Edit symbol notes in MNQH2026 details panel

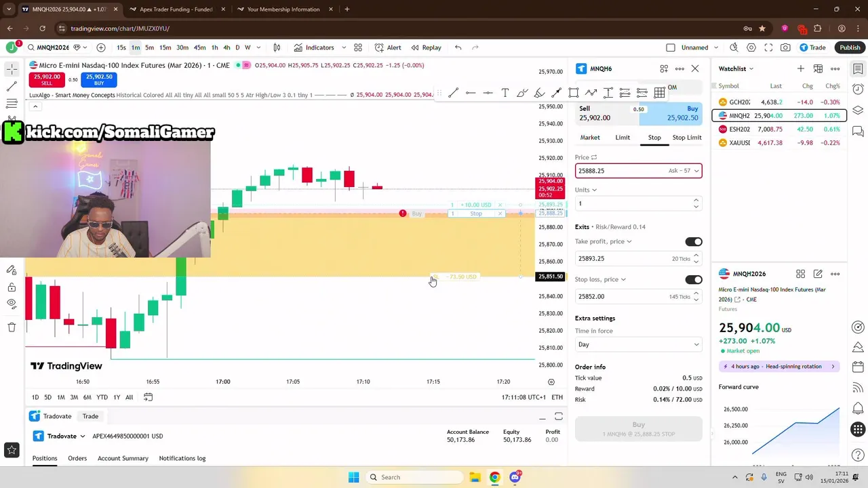tap(818, 274)
